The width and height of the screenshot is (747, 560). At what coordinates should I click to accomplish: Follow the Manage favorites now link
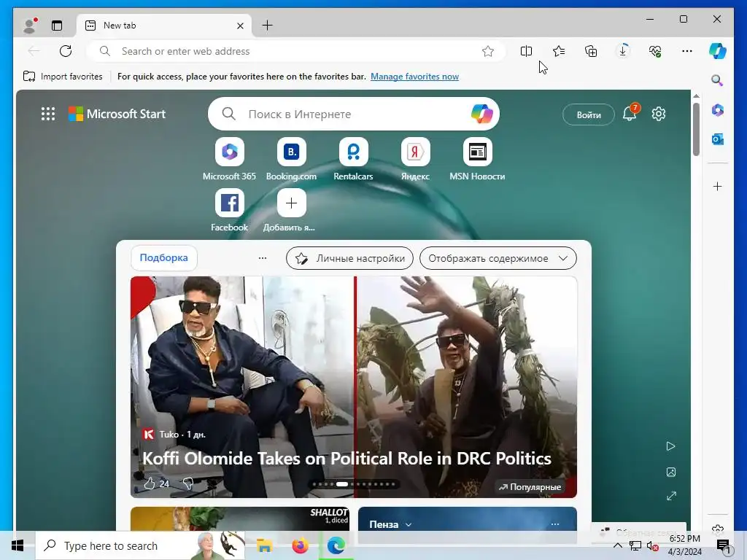tap(414, 76)
